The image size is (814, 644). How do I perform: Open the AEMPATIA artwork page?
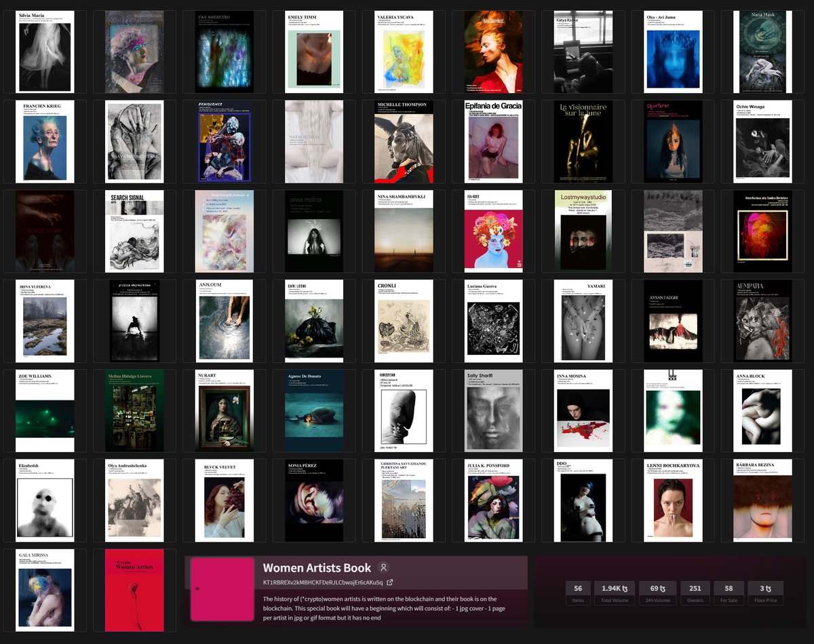pyautogui.click(x=763, y=320)
